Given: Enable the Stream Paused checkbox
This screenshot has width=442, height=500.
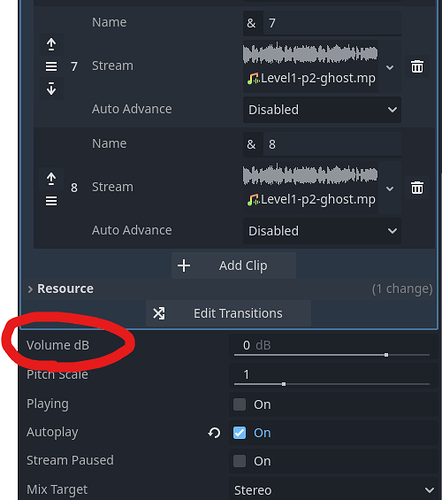Looking at the screenshot, I should point(240,461).
